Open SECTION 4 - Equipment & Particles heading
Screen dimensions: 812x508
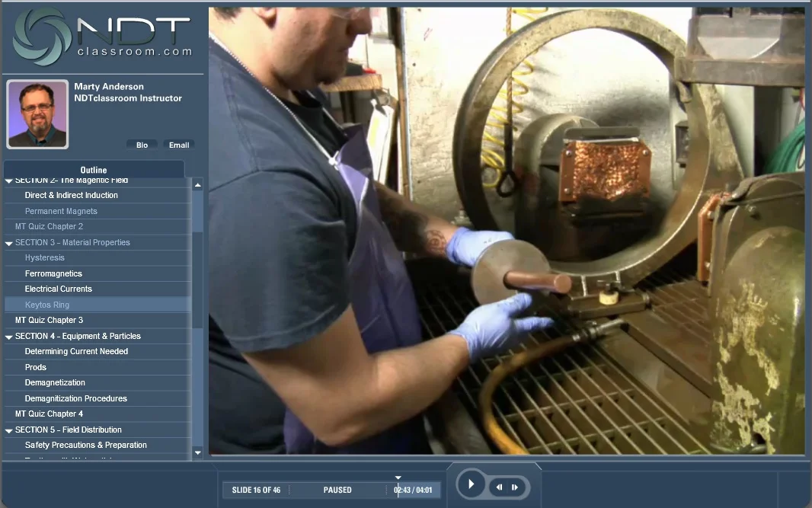click(78, 336)
